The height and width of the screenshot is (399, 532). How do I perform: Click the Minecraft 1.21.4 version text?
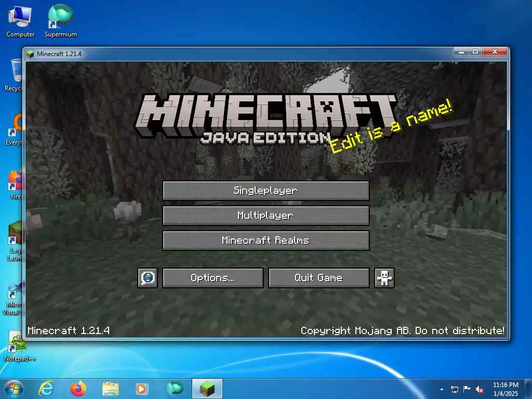click(x=69, y=330)
